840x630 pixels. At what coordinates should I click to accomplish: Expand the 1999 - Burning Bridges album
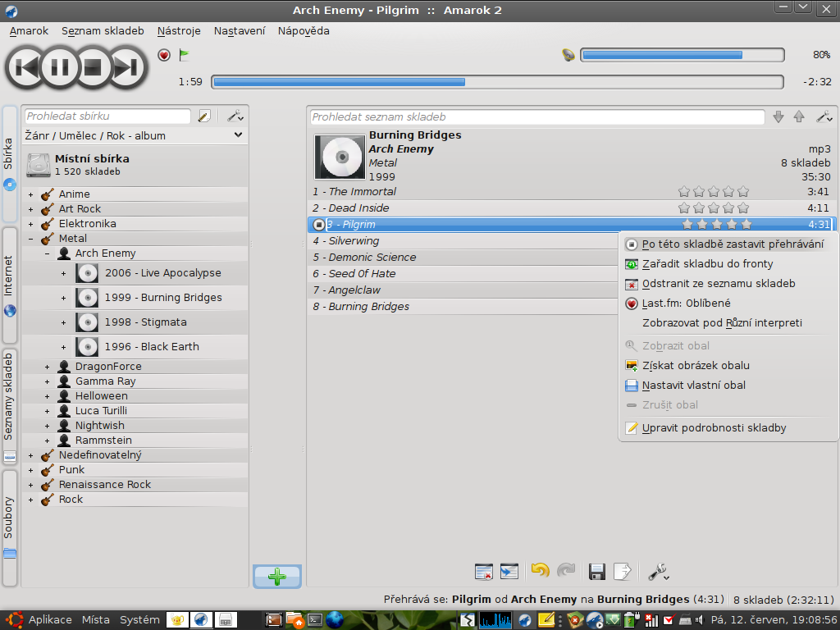point(63,298)
